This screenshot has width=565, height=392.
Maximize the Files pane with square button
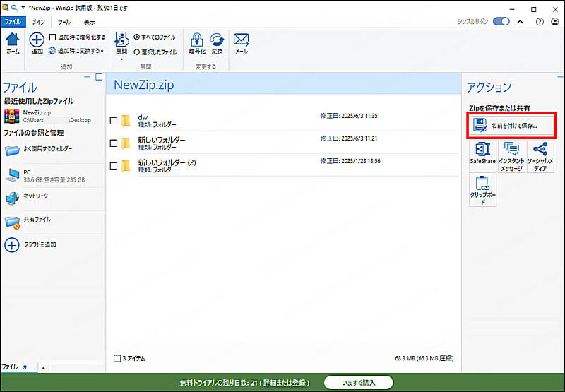[99, 77]
